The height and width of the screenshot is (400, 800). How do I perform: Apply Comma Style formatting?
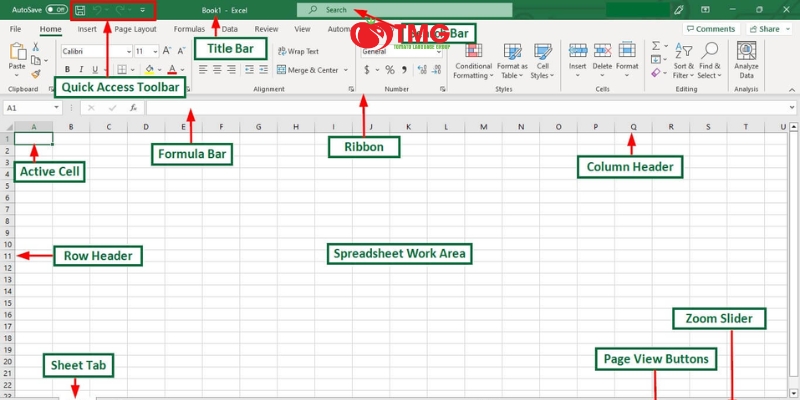[404, 69]
